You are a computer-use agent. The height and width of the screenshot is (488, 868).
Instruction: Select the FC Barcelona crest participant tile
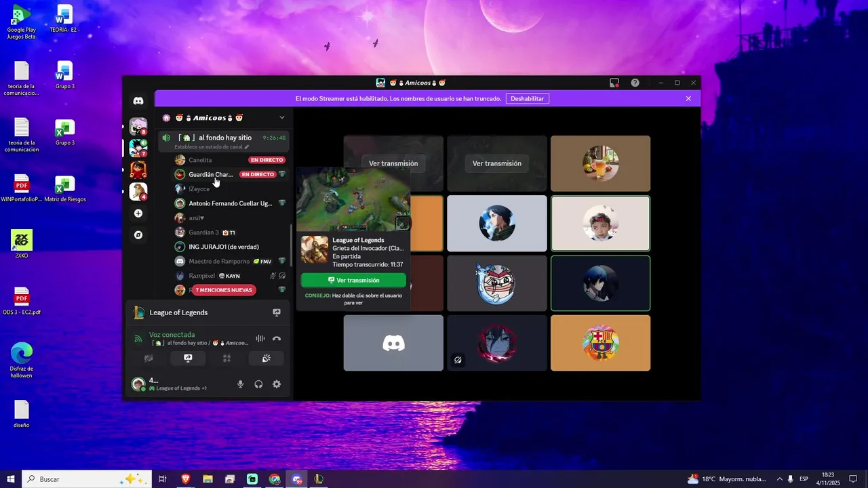(x=600, y=342)
